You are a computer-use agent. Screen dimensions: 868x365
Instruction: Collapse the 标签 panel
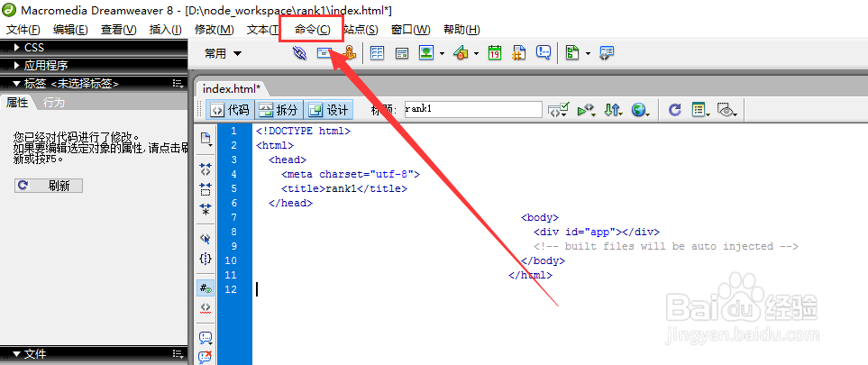click(16, 83)
